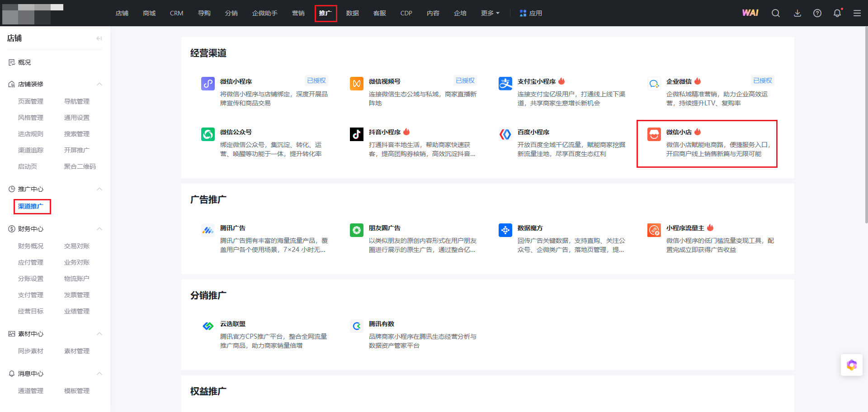Click the WAI assistant logo
Screen dimensions: 868x412
click(750, 13)
